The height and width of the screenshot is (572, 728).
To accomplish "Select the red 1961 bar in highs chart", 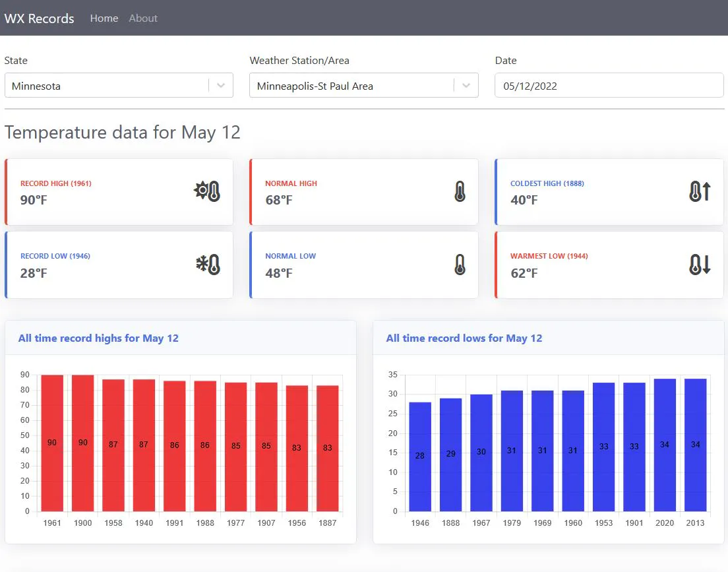I will point(52,443).
